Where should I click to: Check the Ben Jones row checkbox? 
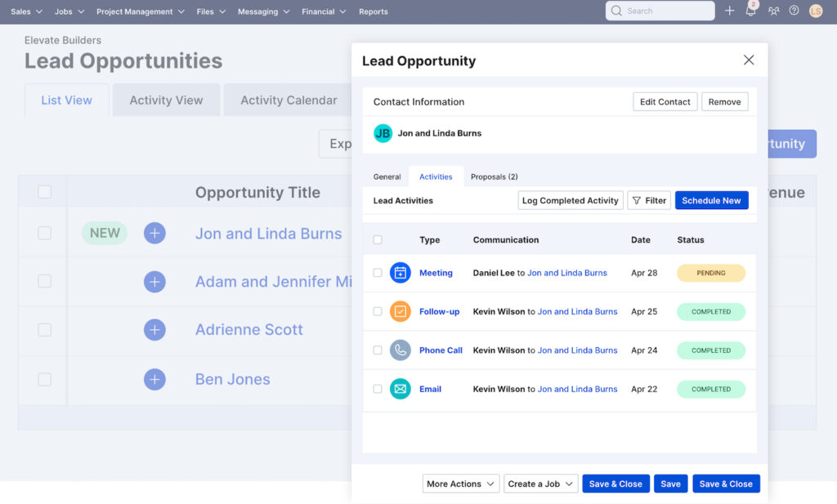(x=44, y=379)
